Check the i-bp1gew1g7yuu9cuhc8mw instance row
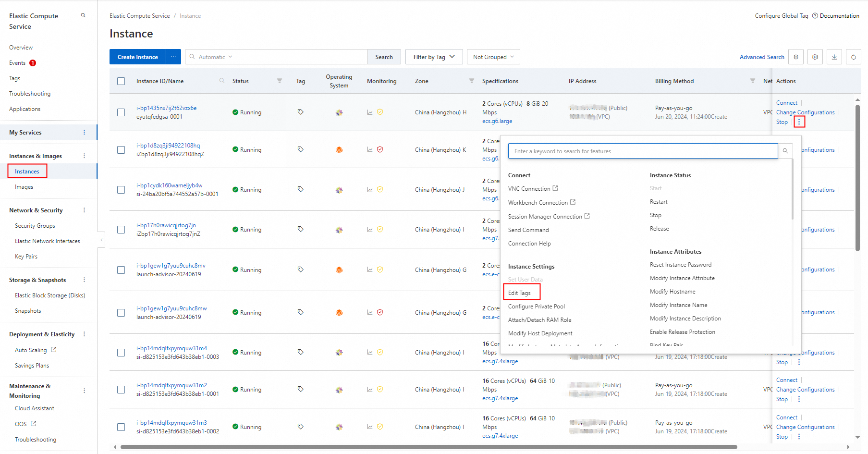This screenshot has width=868, height=454. [x=121, y=313]
